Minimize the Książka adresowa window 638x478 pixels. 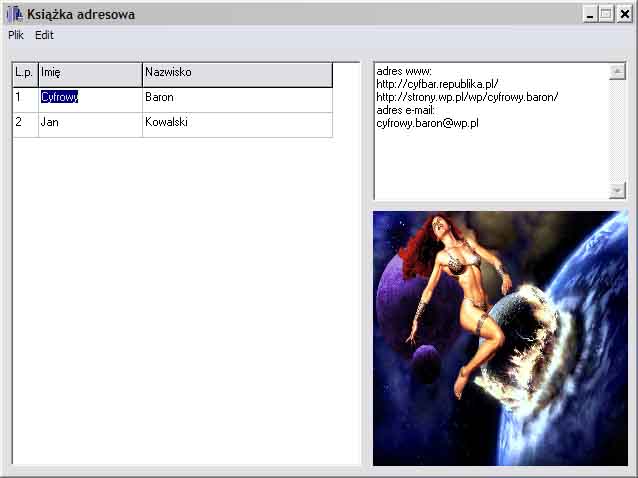point(590,15)
